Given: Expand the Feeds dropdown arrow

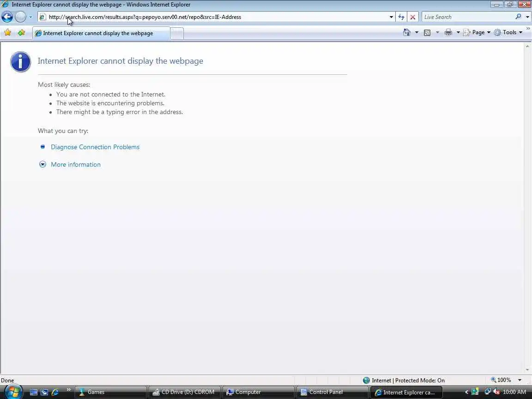Looking at the screenshot, I should point(437,32).
